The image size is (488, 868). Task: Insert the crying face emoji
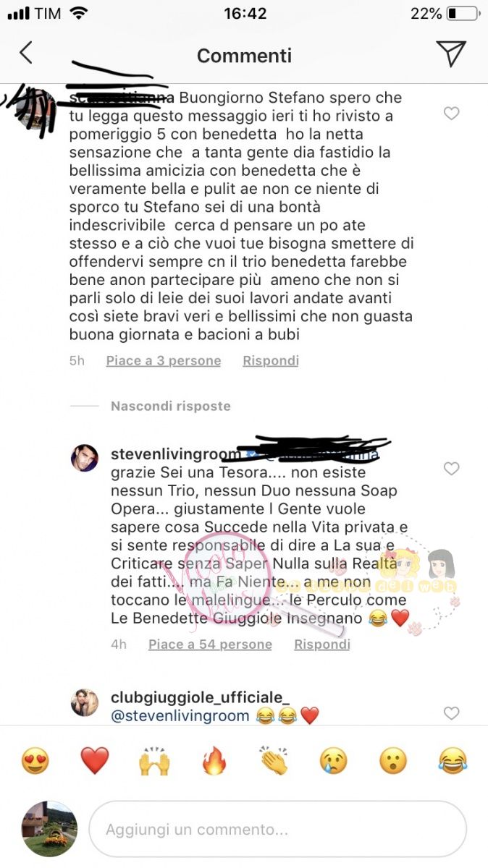[333, 761]
